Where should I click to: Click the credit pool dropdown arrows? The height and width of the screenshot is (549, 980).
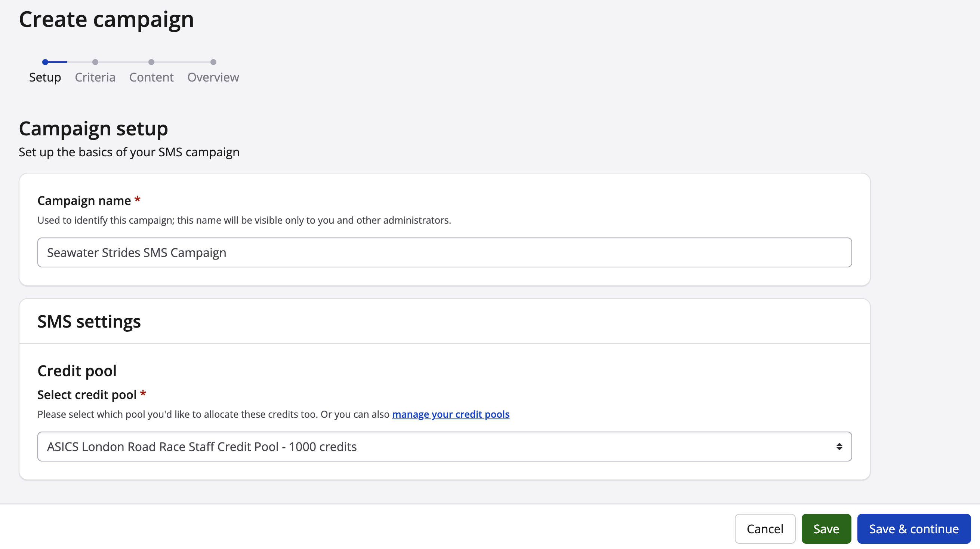839,447
